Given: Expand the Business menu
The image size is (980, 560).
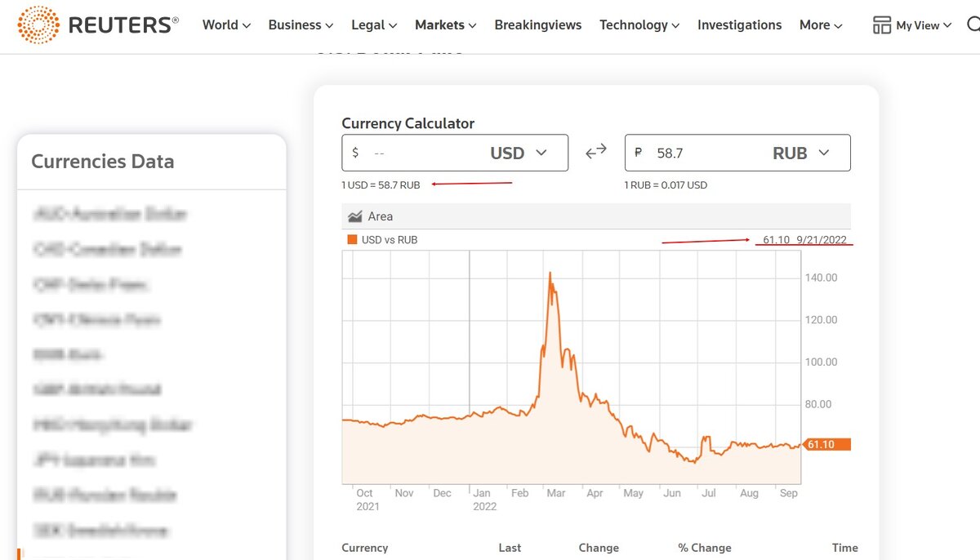Looking at the screenshot, I should pyautogui.click(x=301, y=25).
